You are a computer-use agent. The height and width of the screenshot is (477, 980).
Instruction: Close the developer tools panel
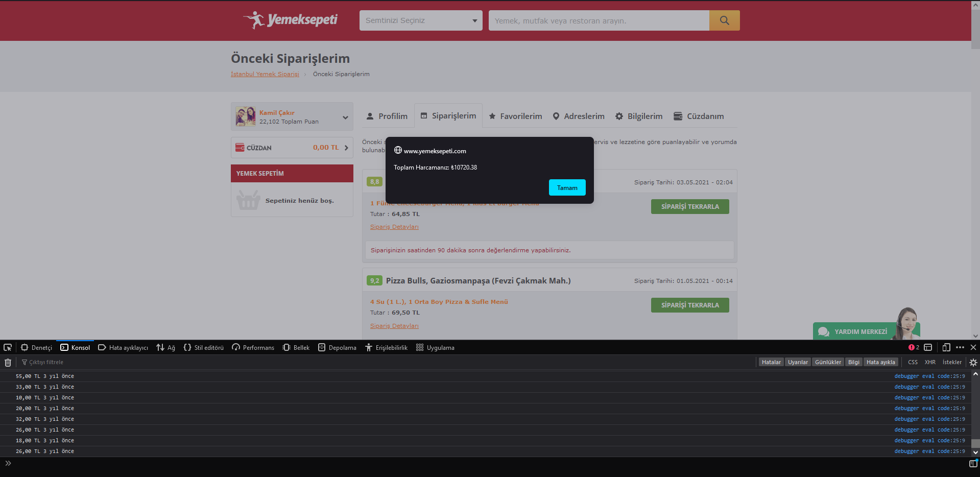(x=973, y=347)
